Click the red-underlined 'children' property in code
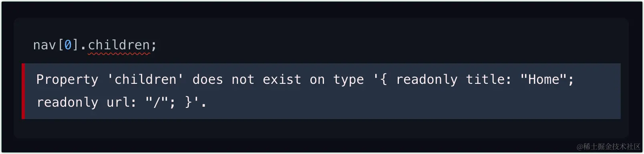The image size is (644, 154). tap(119, 45)
